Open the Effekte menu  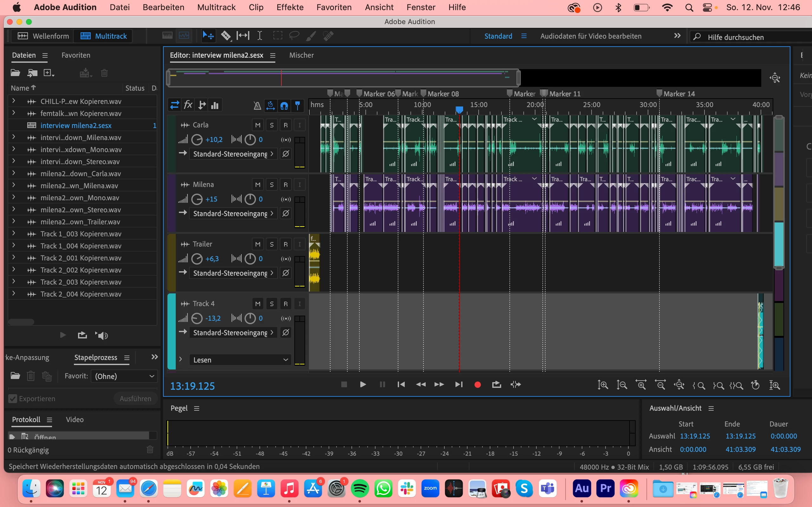[x=290, y=7]
